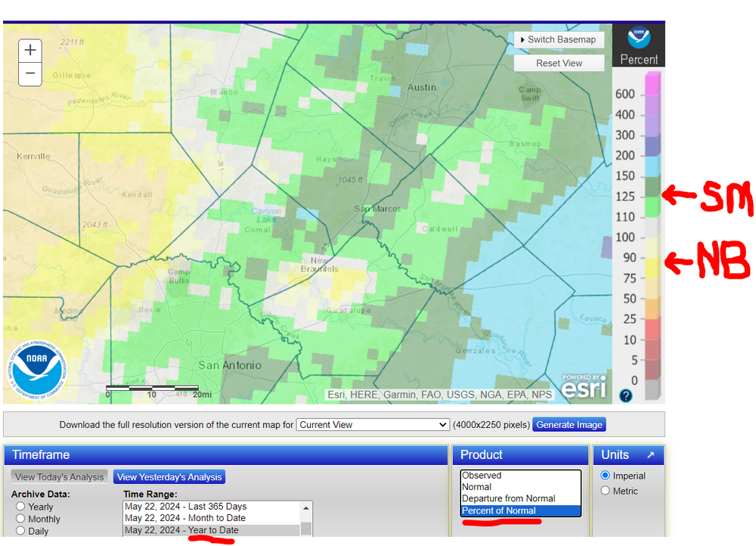The width and height of the screenshot is (756, 546).
Task: Select the Yearly archive data option
Action: click(x=21, y=507)
